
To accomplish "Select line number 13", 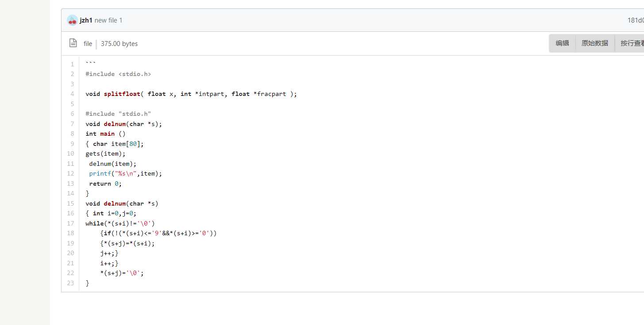I will tap(71, 184).
